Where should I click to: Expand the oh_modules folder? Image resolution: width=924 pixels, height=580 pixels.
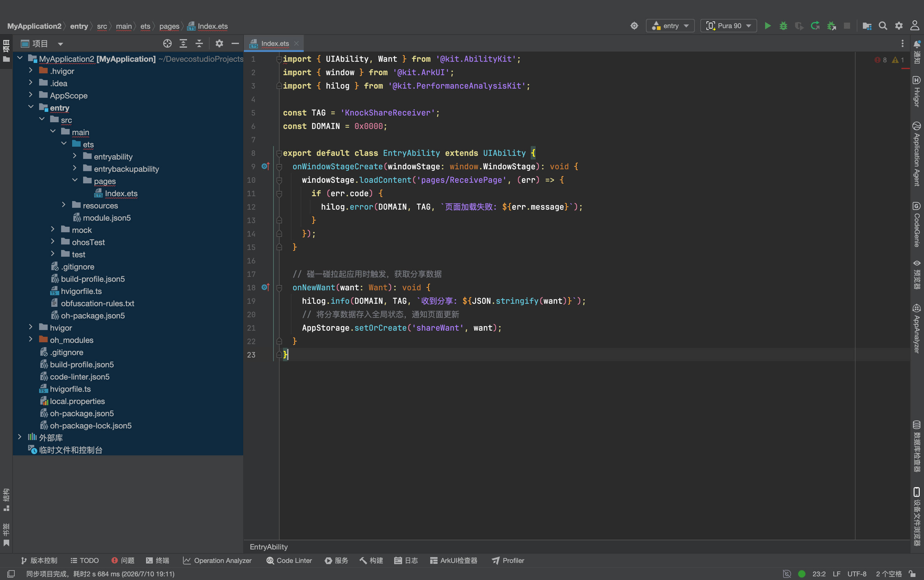click(x=31, y=339)
